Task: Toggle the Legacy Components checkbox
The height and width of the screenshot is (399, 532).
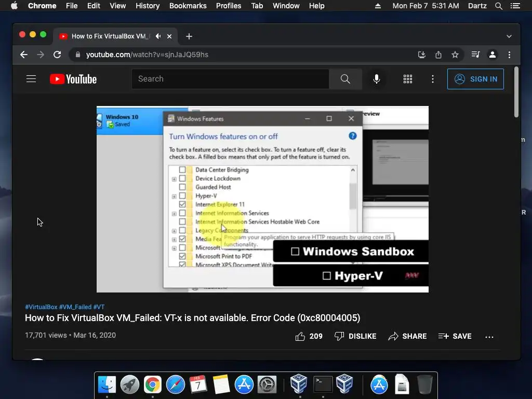Action: point(182,230)
